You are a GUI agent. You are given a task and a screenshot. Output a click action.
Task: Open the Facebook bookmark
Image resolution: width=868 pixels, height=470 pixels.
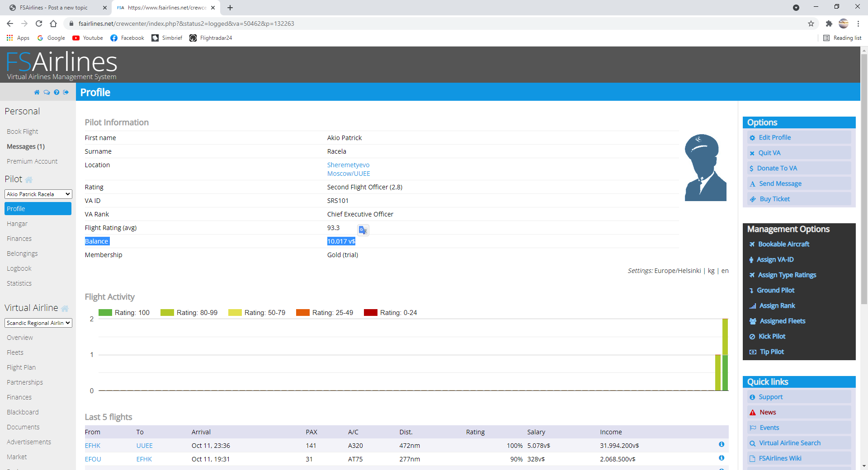coord(127,38)
